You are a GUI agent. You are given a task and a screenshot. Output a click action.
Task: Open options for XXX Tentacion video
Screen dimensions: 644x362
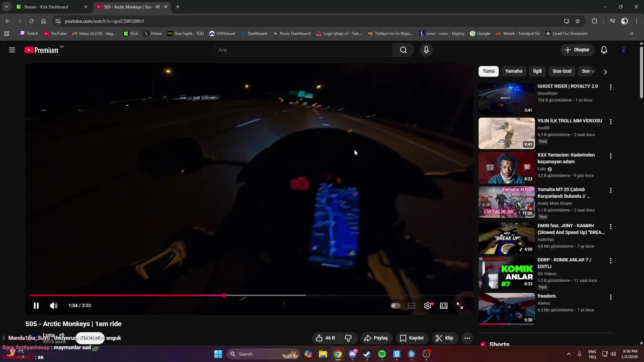[x=611, y=156]
